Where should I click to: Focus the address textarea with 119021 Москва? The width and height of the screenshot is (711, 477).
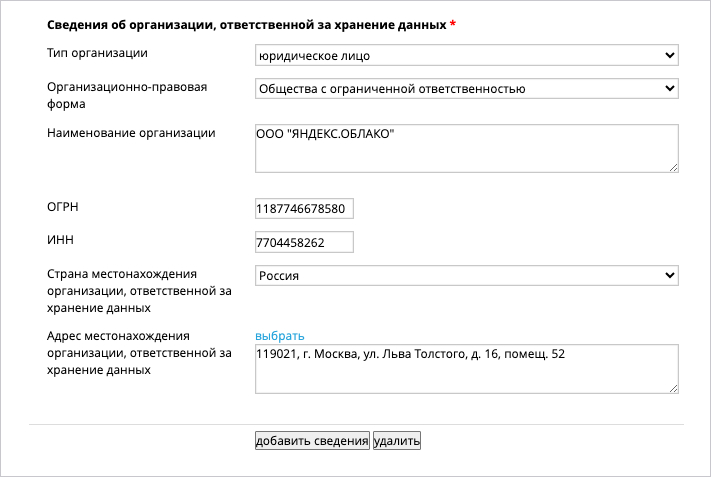point(467,369)
